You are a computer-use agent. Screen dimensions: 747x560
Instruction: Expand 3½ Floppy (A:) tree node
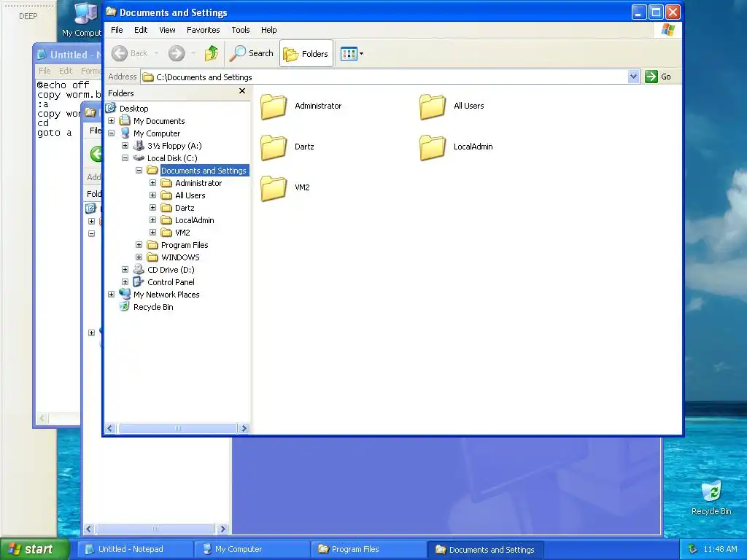pyautogui.click(x=125, y=146)
